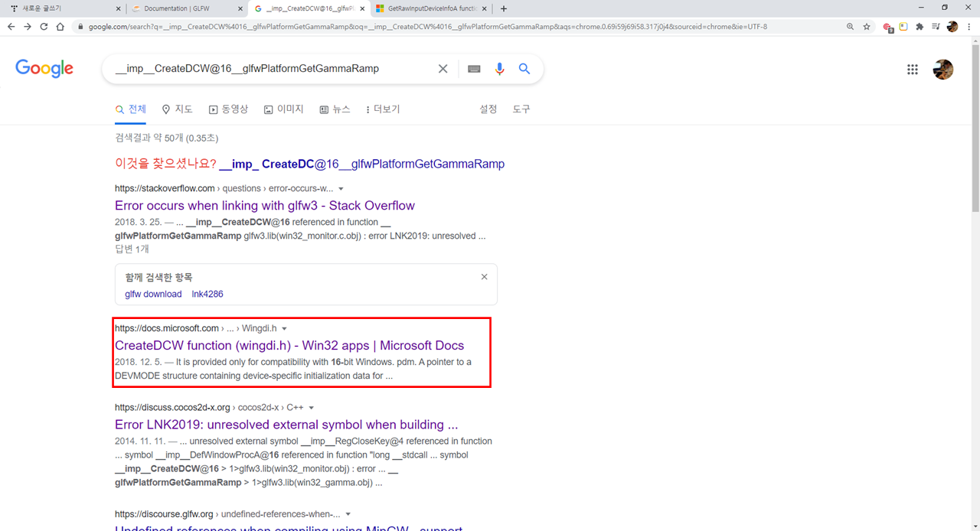The width and height of the screenshot is (980, 531).
Task: Clear the search box with the X
Action: (x=443, y=69)
